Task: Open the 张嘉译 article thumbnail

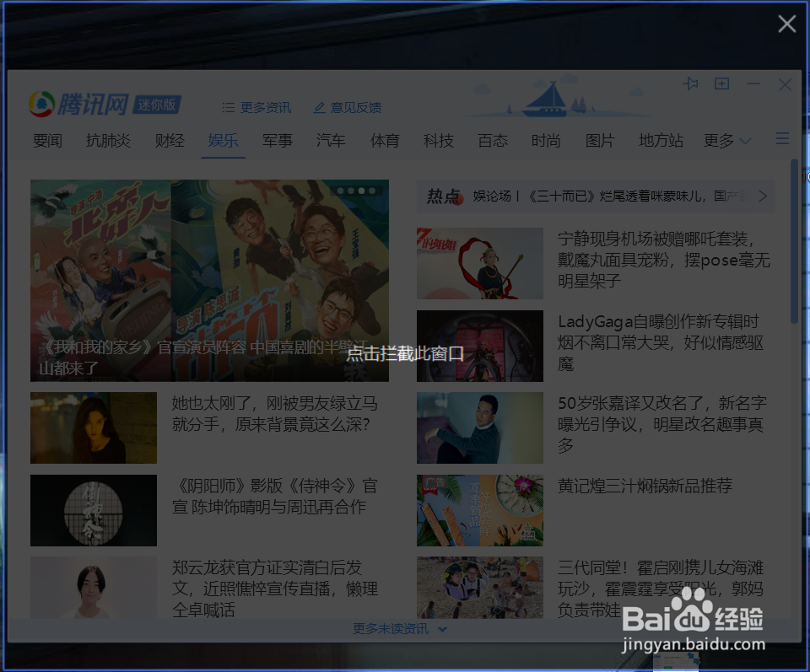Action: coord(480,427)
